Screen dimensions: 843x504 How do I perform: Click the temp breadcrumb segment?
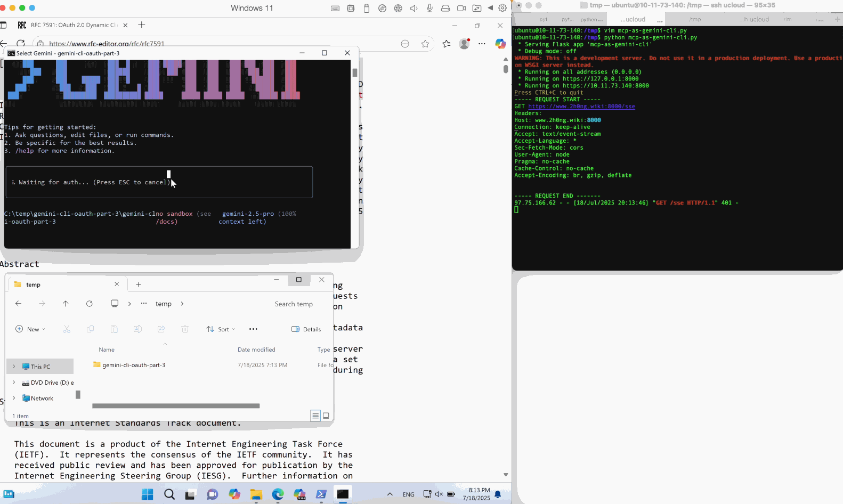164,304
